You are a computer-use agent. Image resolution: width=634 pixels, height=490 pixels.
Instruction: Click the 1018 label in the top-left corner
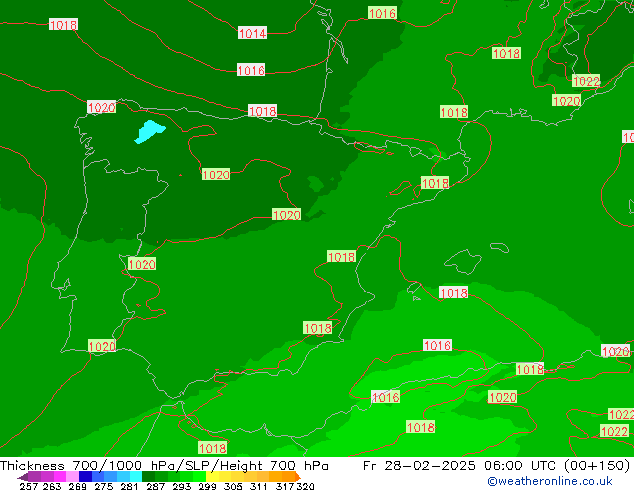(63, 25)
